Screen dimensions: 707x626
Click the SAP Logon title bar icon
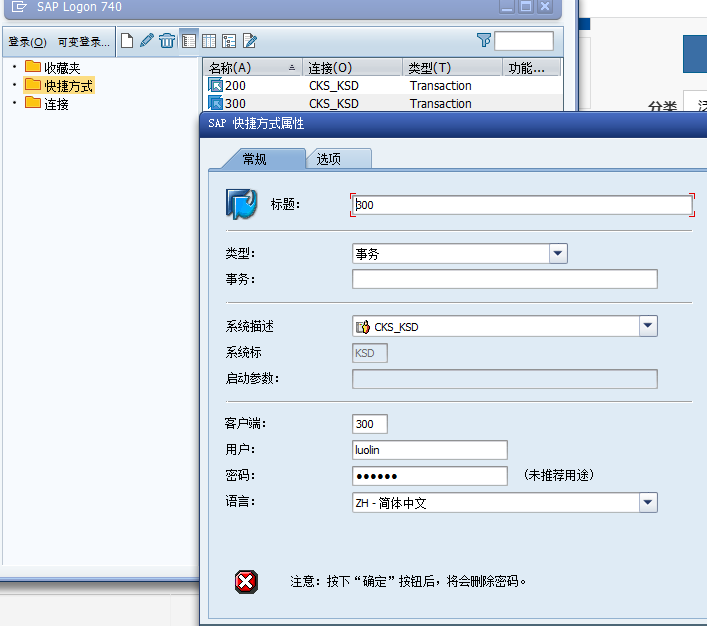(x=18, y=6)
